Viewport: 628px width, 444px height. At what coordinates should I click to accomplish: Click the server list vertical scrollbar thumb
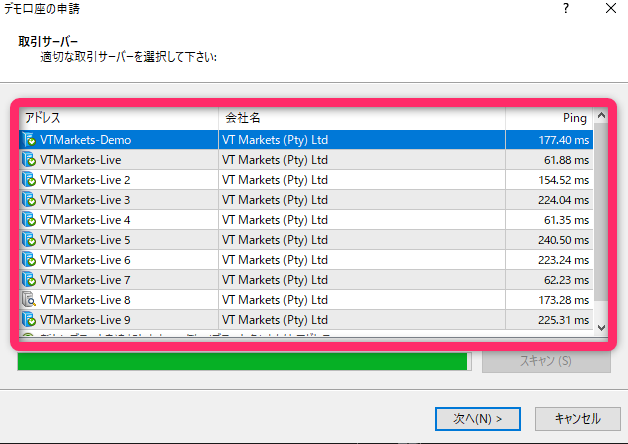pos(601,211)
